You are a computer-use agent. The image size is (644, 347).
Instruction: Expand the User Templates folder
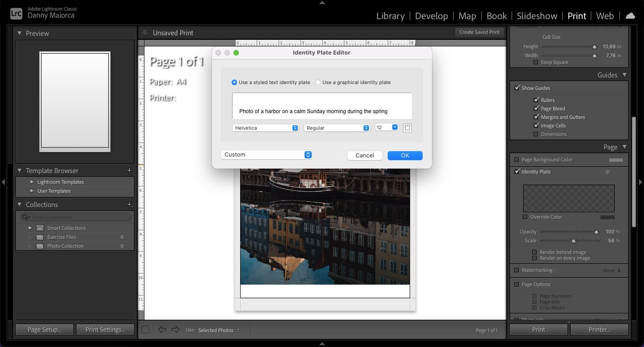(32, 191)
